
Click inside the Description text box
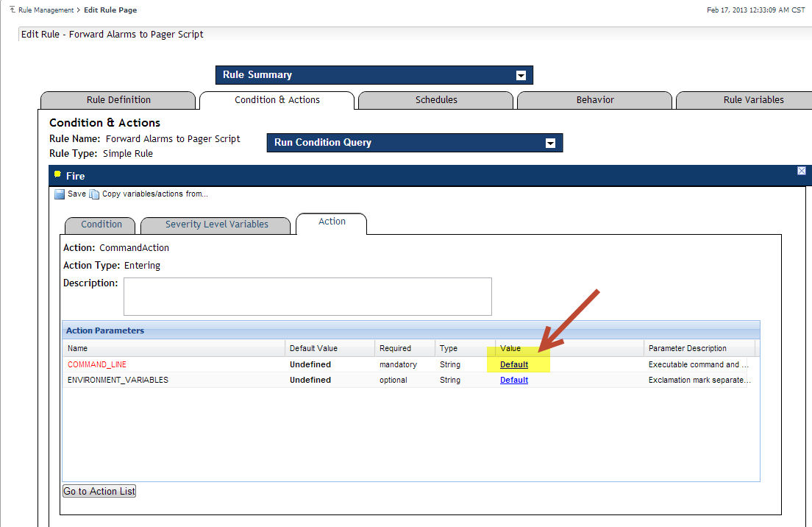pyautogui.click(x=307, y=296)
